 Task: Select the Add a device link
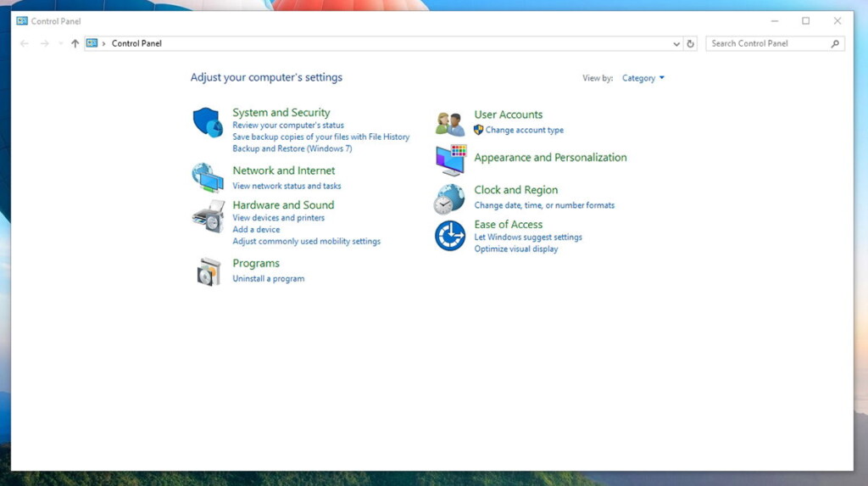pyautogui.click(x=256, y=229)
